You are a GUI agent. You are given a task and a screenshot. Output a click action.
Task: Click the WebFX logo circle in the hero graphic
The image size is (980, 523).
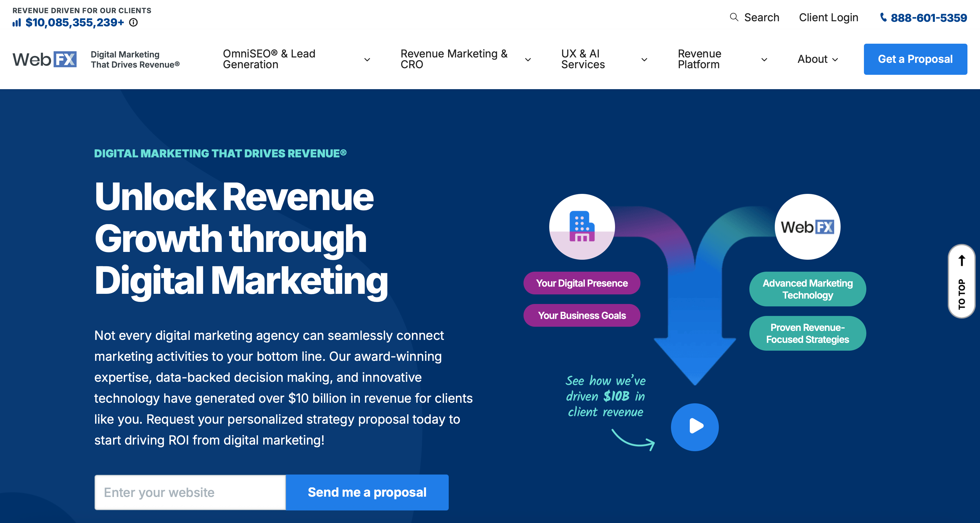tap(807, 227)
